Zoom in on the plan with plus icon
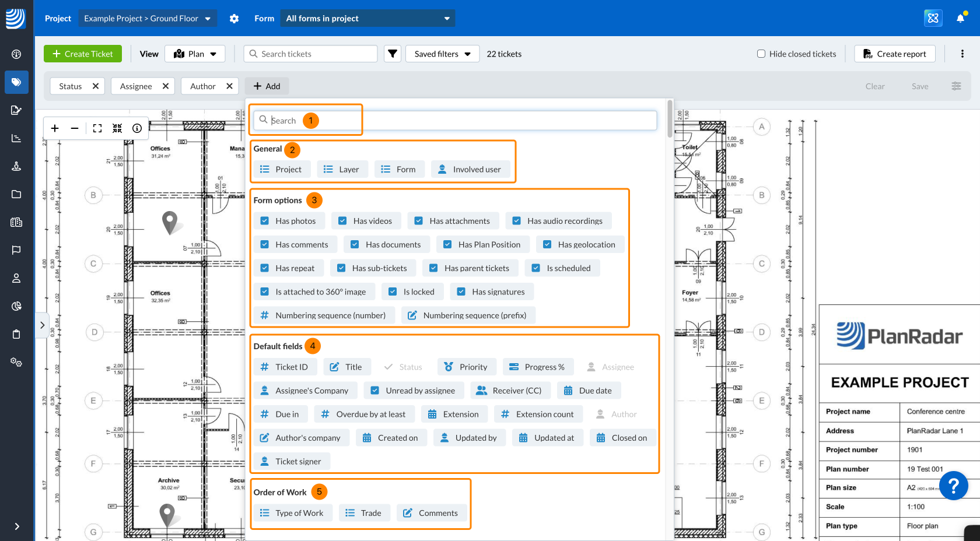This screenshot has width=980, height=541. tap(55, 128)
